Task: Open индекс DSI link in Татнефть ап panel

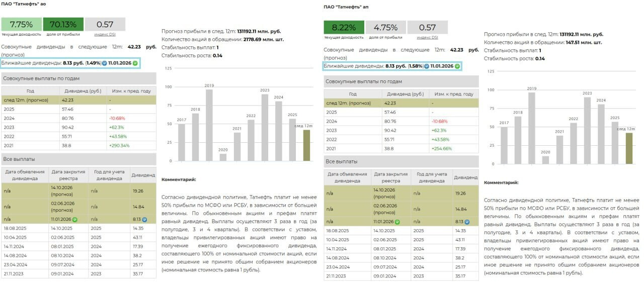Action: coord(428,37)
